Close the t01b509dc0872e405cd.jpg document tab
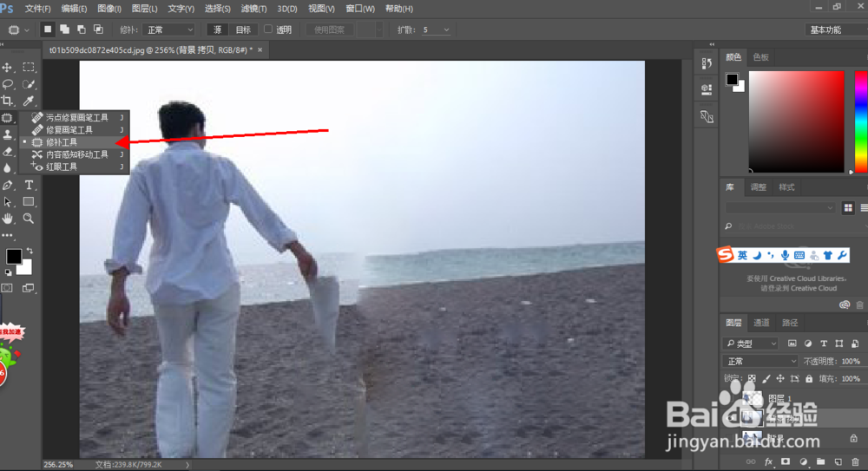 pos(260,49)
